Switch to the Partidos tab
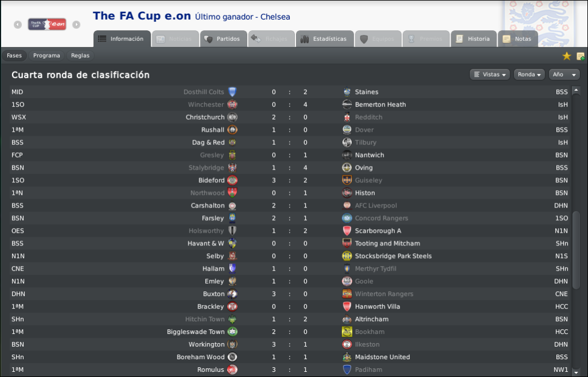 [x=223, y=39]
